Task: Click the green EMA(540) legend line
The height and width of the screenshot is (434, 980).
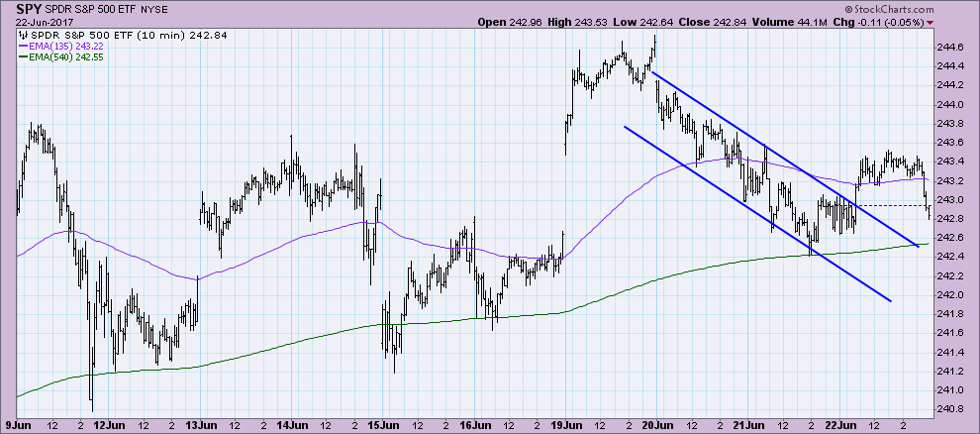Action: [24, 56]
